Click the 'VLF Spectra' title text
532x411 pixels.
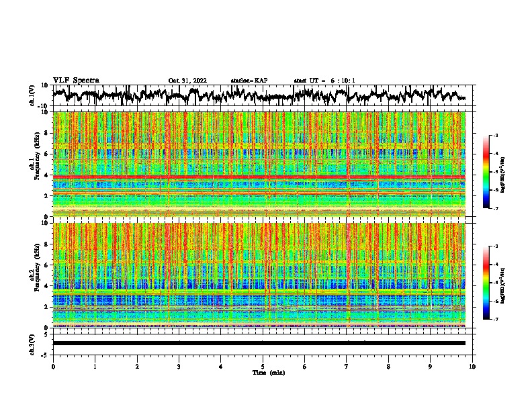(76, 80)
